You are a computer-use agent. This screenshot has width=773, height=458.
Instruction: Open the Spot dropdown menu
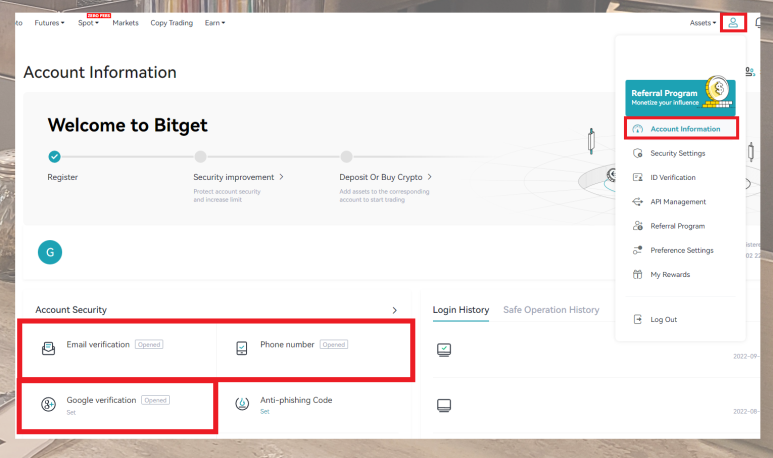point(88,23)
